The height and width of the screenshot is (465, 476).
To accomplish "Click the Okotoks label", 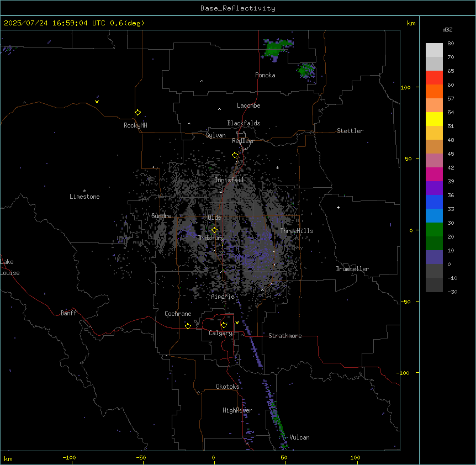I will coord(228,387).
